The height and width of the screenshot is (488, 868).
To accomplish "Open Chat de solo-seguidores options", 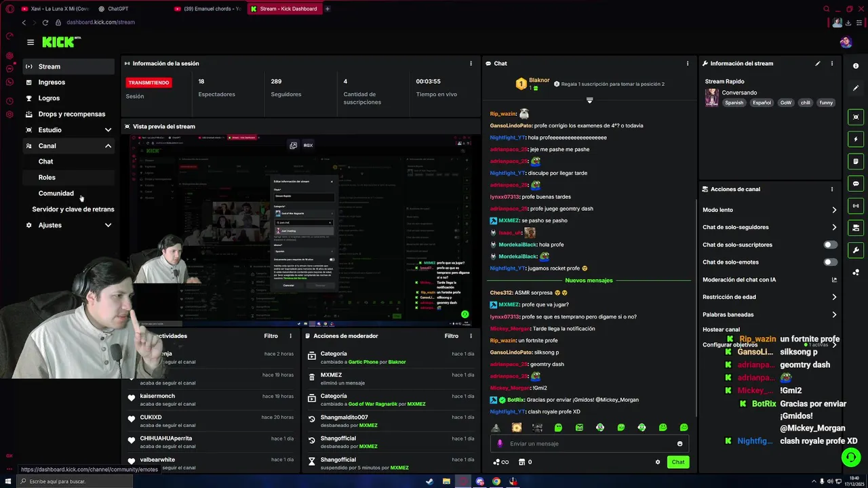I will 769,227.
